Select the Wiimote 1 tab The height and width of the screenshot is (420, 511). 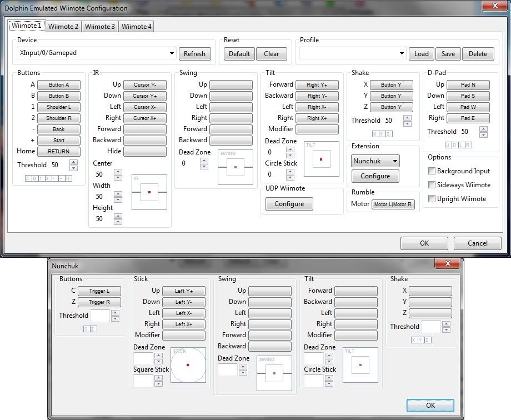tap(27, 26)
